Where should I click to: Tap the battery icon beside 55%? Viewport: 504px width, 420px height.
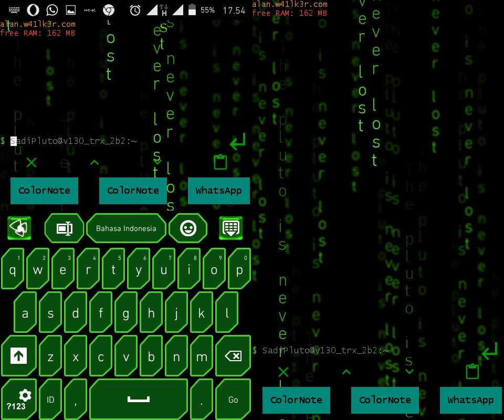[x=192, y=9]
